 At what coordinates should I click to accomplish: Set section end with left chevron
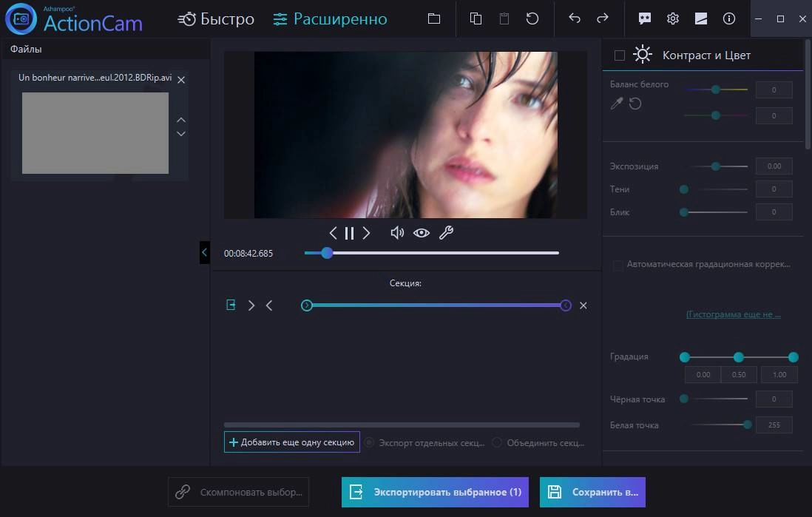tap(269, 305)
